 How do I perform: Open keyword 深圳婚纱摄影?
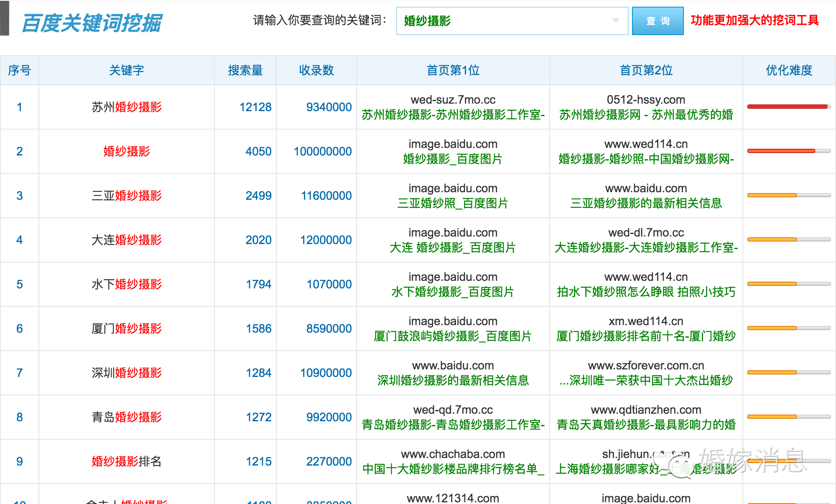pos(127,373)
